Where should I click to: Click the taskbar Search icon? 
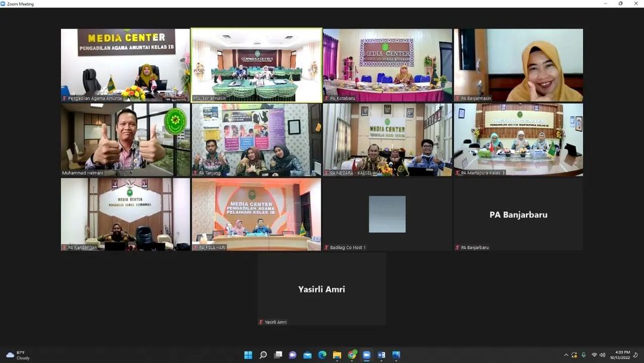tap(263, 355)
